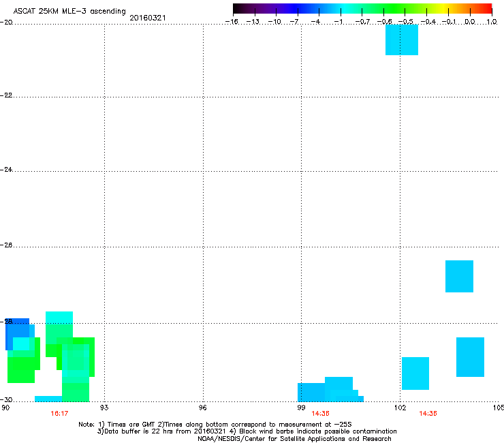Click the date label "20160321" under the title

pos(148,18)
